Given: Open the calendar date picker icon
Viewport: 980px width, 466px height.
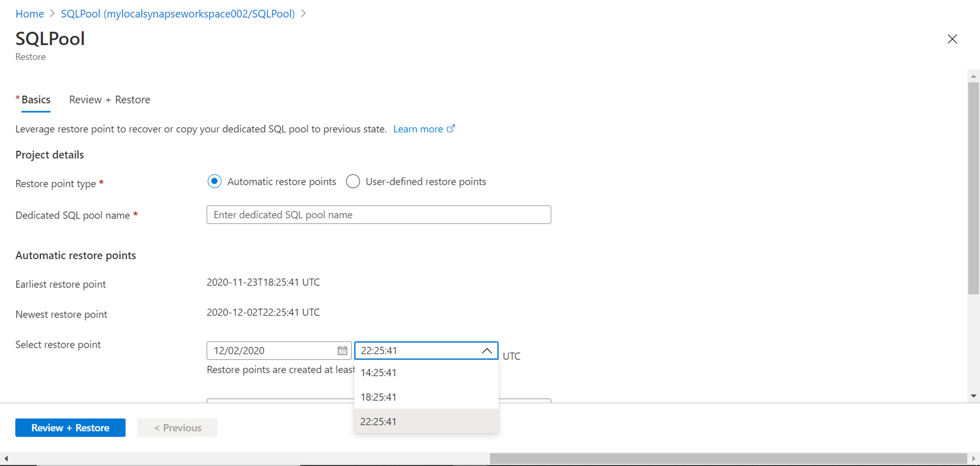Looking at the screenshot, I should click(x=342, y=351).
